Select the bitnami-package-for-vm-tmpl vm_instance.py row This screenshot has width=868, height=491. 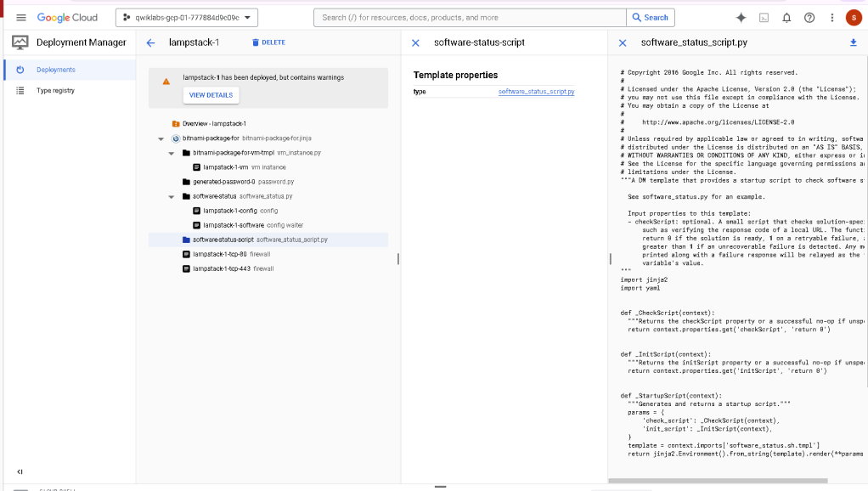click(268, 153)
